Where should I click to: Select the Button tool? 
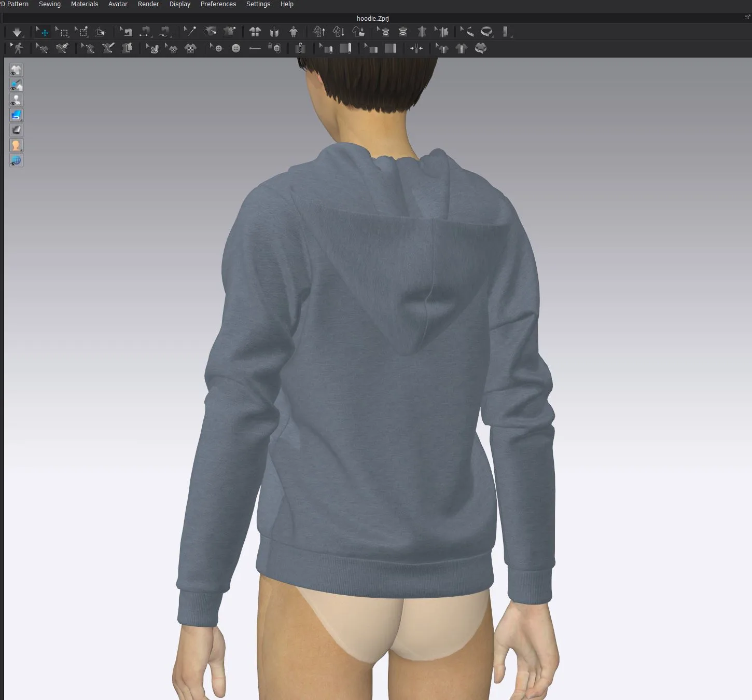(235, 48)
